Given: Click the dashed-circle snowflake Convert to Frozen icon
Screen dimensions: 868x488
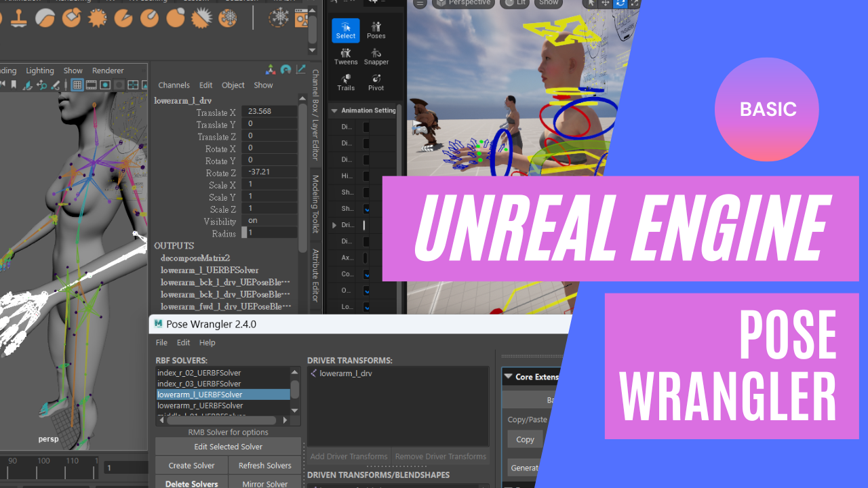Looking at the screenshot, I should pos(278,18).
